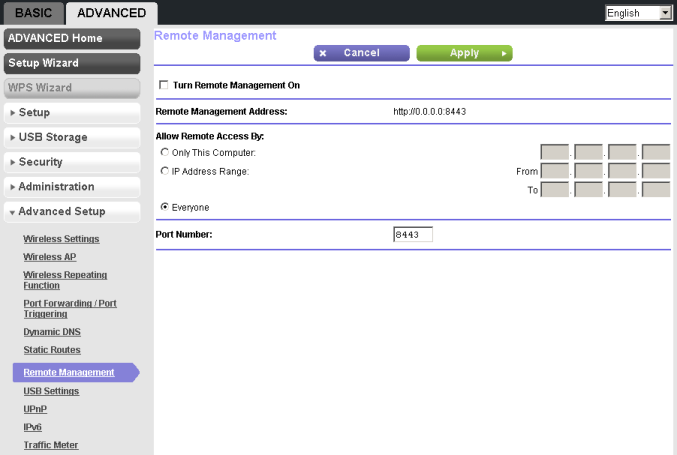
Task: Open the Traffic Meter page
Action: (x=51, y=445)
